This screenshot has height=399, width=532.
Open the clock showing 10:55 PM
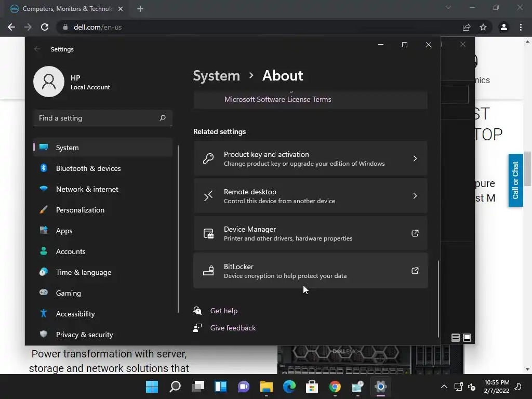[497, 387]
